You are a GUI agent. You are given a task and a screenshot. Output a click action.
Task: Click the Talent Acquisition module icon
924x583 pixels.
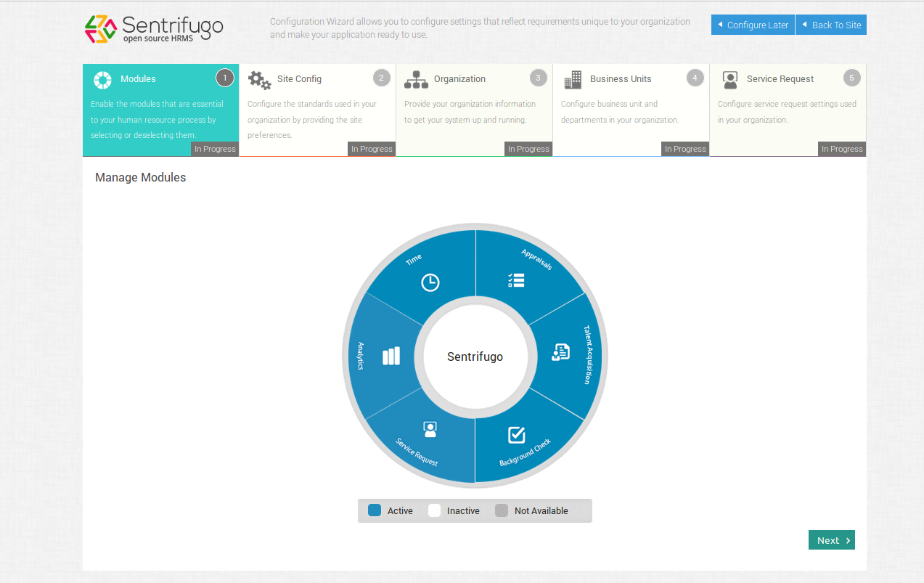click(560, 352)
